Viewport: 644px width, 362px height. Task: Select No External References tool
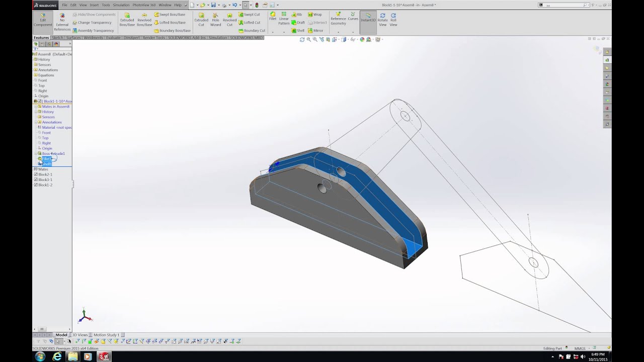coord(62,22)
